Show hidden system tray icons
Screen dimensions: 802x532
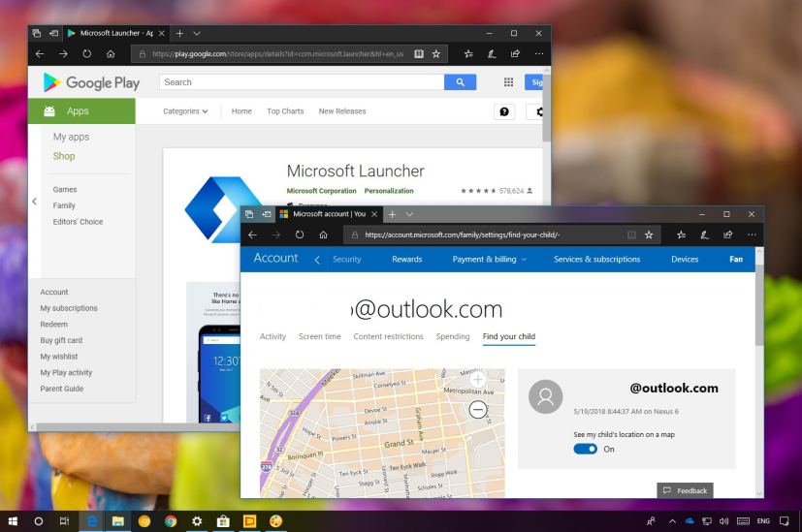coord(672,521)
